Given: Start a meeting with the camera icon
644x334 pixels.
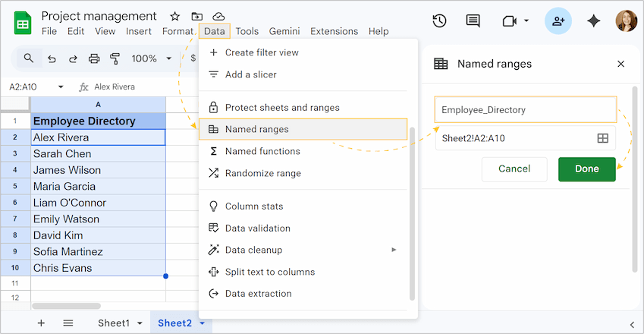Looking at the screenshot, I should tap(509, 21).
